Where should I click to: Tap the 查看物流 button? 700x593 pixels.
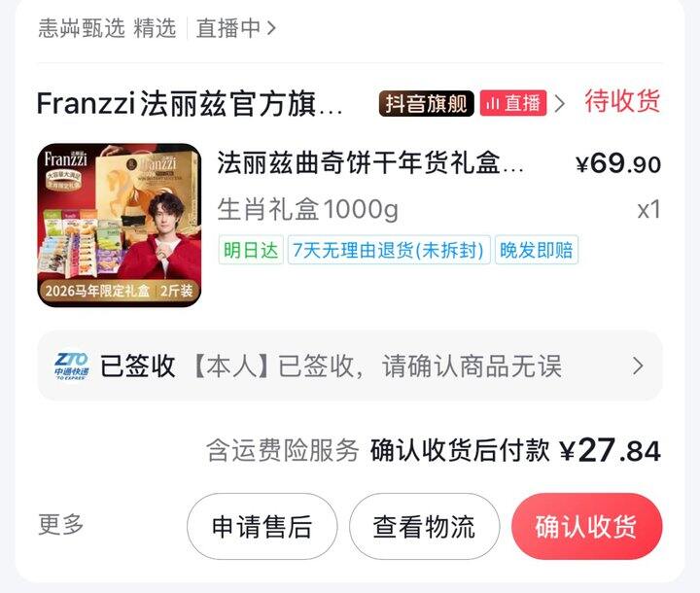point(425,527)
